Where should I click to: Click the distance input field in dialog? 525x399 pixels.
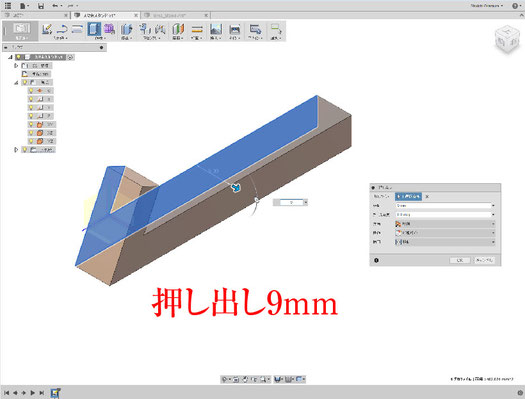[443, 206]
